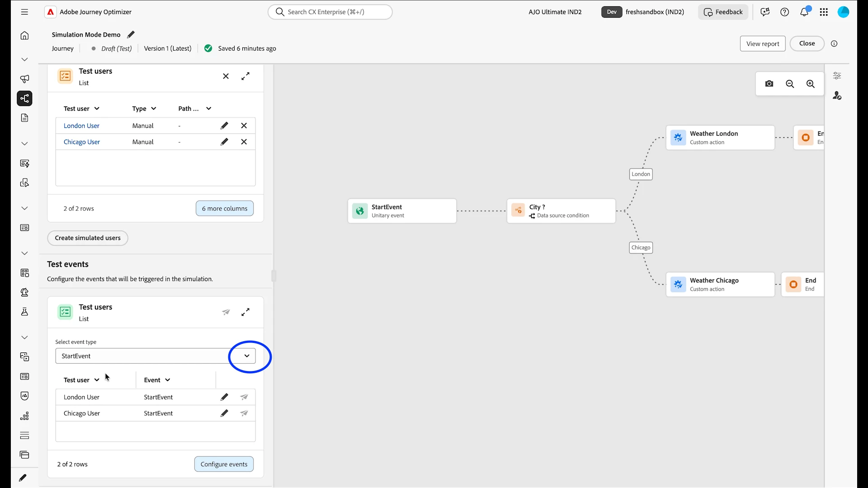Take a canvas screenshot with camera icon
Viewport: 868px width, 488px height.
(769, 84)
